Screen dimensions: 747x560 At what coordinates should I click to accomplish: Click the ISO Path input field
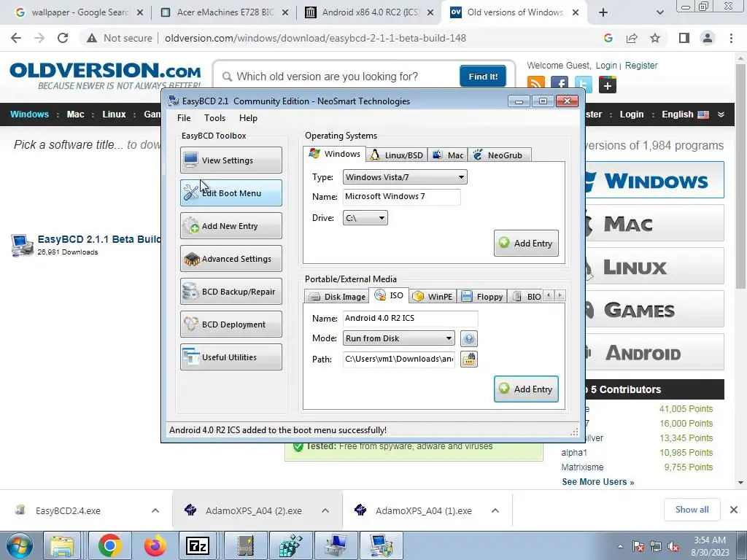399,359
